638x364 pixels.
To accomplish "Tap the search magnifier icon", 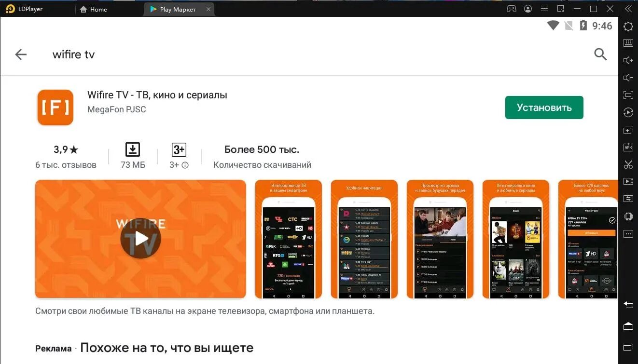I will [x=600, y=54].
